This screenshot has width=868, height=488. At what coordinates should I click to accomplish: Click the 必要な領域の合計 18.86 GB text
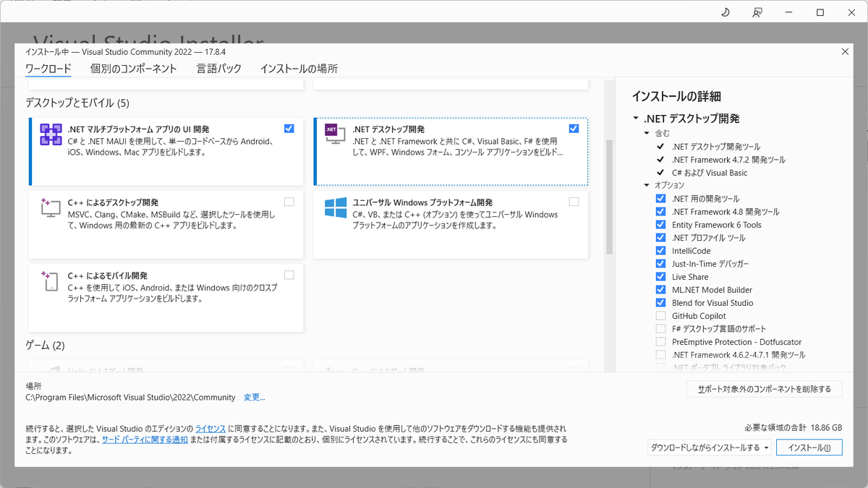tap(793, 427)
